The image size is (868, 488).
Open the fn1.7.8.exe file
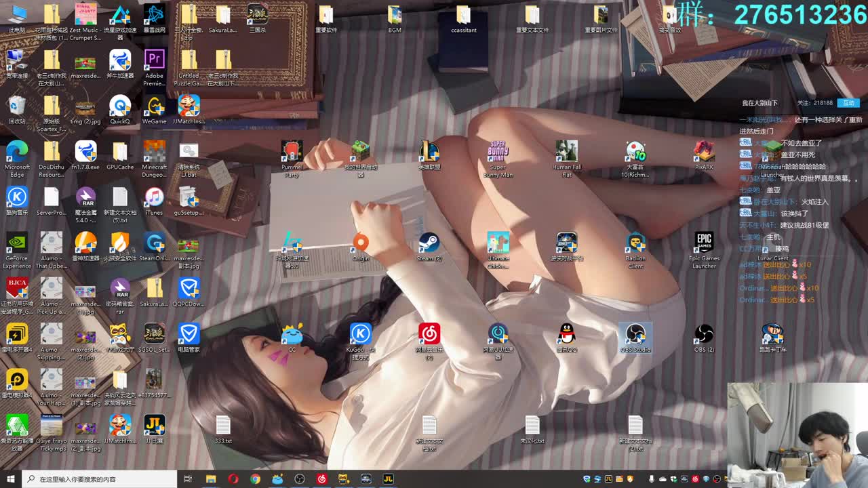pos(85,155)
